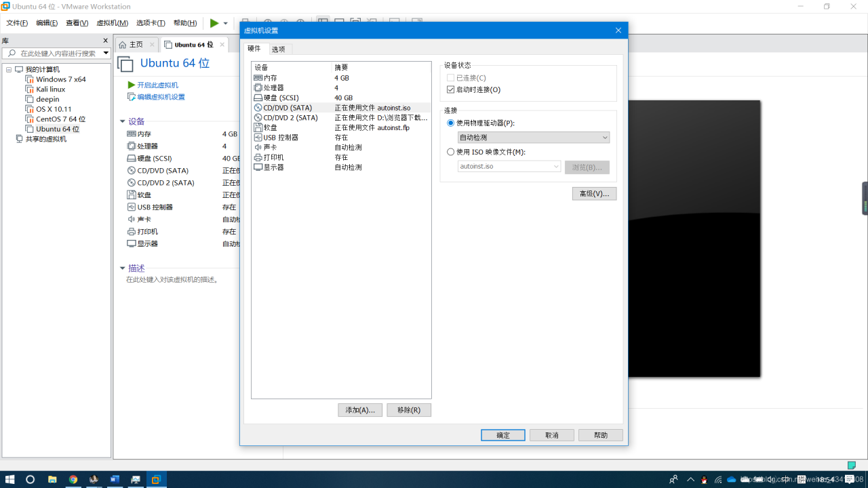Close the 库 library panel

pos(105,41)
